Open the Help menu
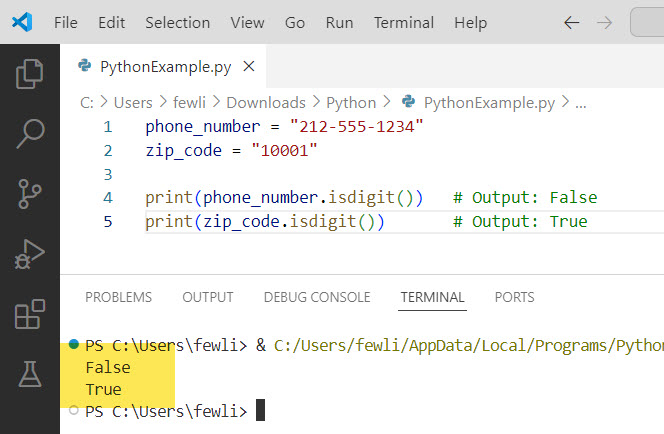The width and height of the screenshot is (664, 434). tap(470, 22)
